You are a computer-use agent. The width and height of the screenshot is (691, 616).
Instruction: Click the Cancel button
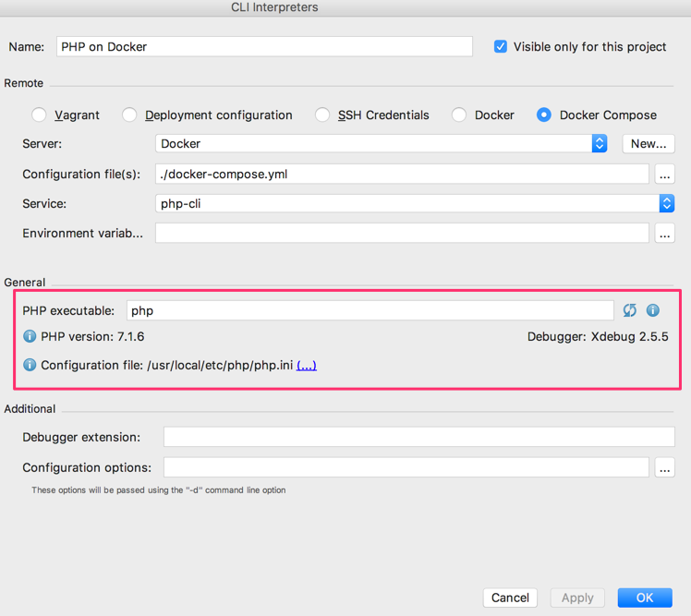[x=510, y=598]
